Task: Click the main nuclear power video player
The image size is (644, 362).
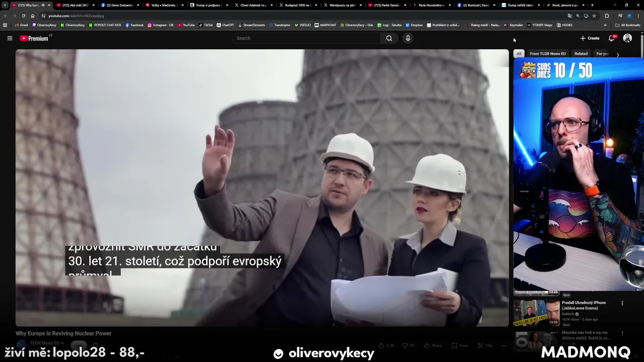Action: pyautogui.click(x=262, y=188)
